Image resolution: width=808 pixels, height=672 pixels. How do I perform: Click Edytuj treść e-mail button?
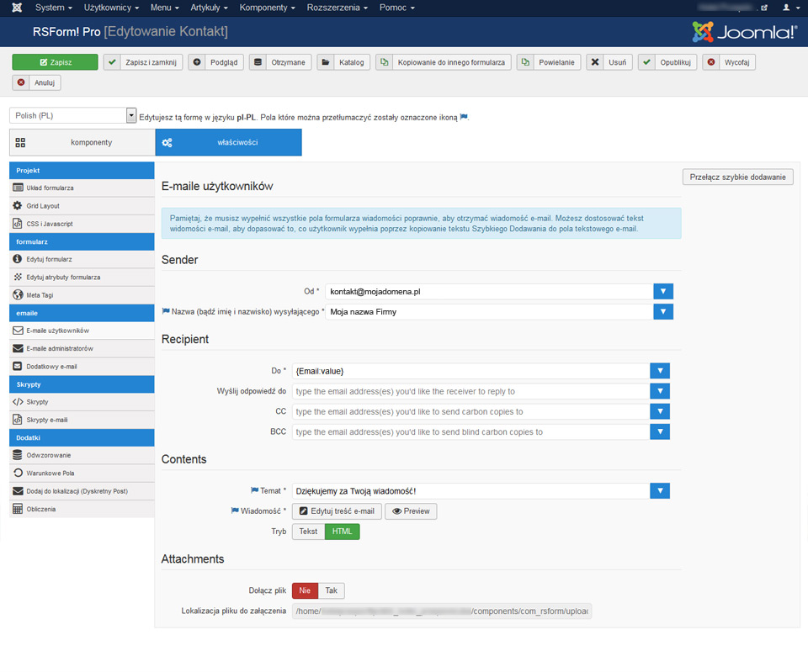(337, 511)
